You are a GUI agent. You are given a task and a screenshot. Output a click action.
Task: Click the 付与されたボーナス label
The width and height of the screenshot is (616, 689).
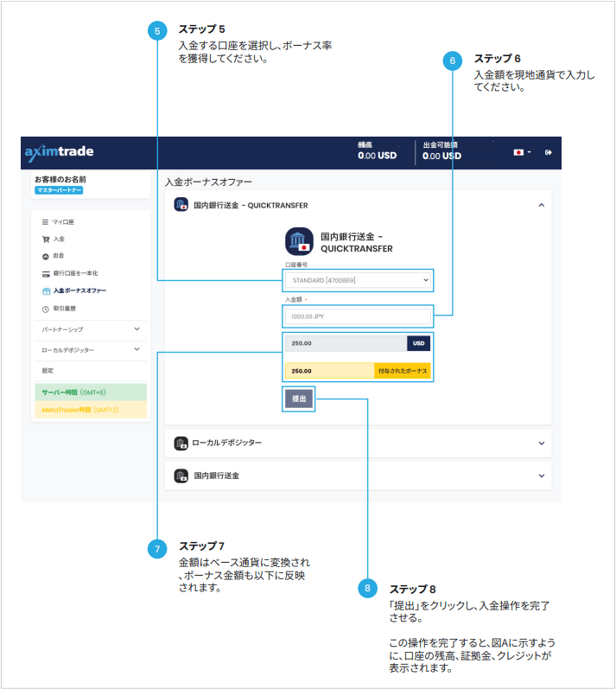pos(403,371)
